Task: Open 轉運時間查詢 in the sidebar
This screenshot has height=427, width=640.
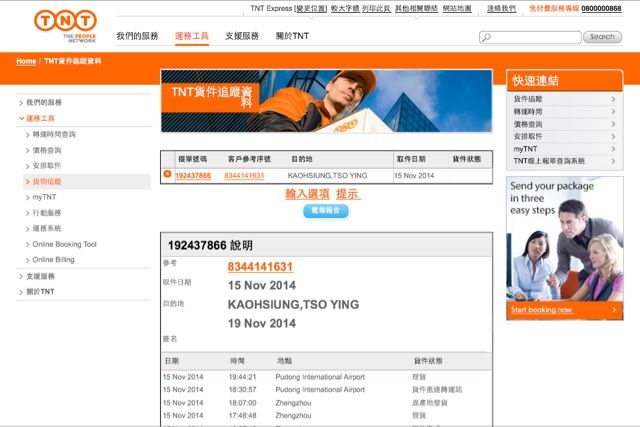Action: 54,134
